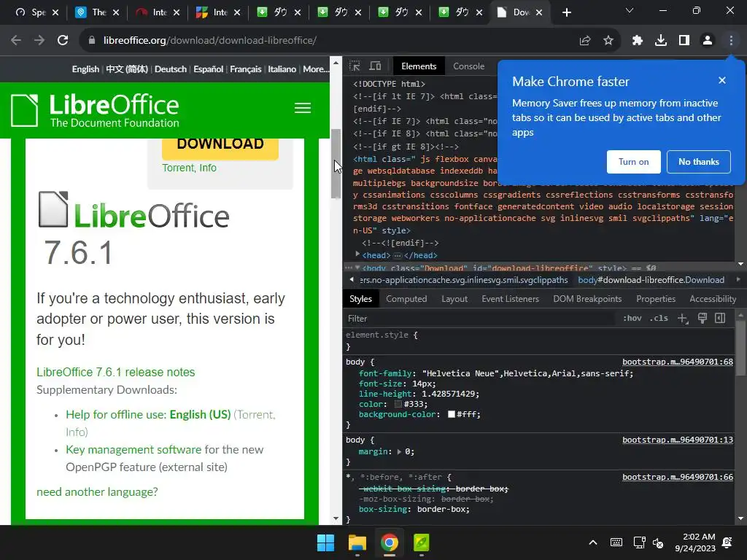Open touch keyboard tray icon

click(616, 542)
